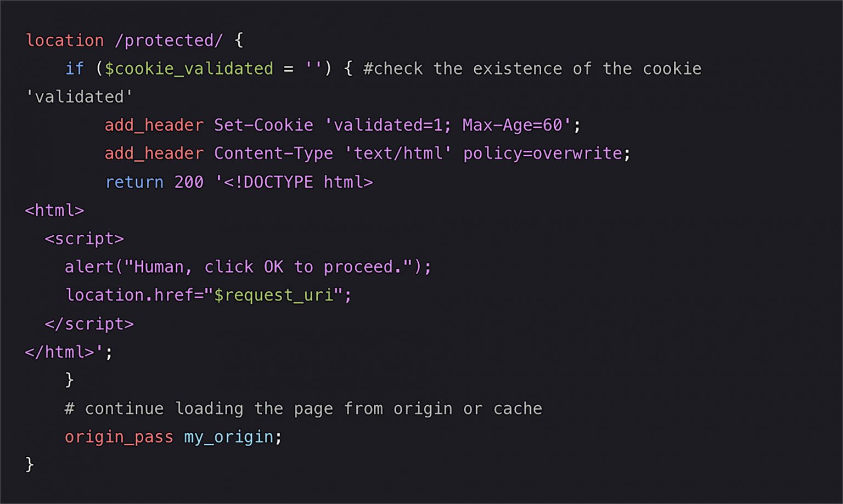843x504 pixels.
Task: Click the 'if' keyword
Action: coord(75,69)
